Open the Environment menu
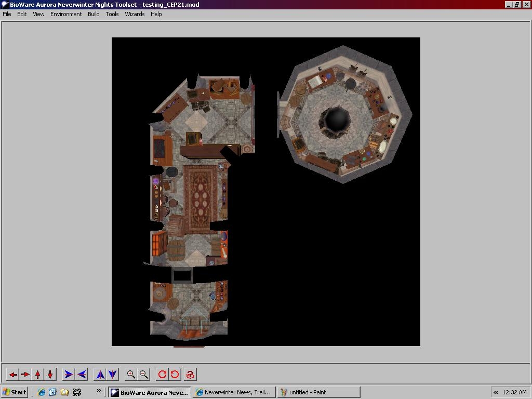 (x=66, y=14)
